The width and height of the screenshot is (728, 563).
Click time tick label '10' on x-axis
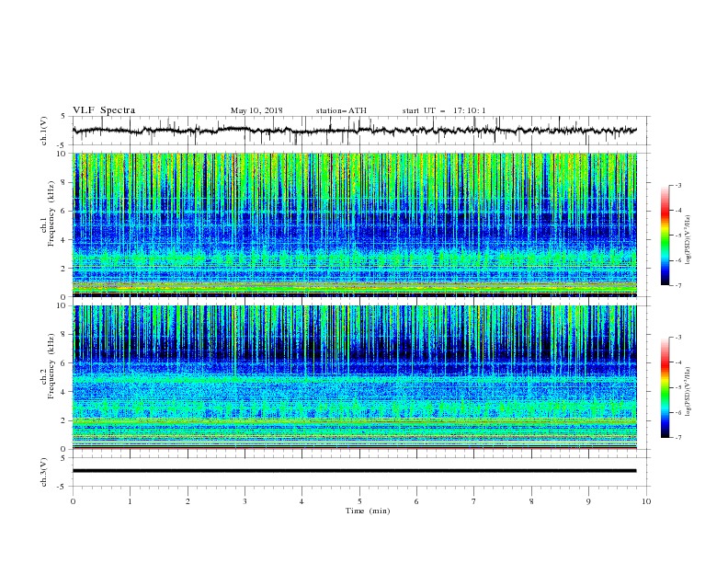point(646,501)
